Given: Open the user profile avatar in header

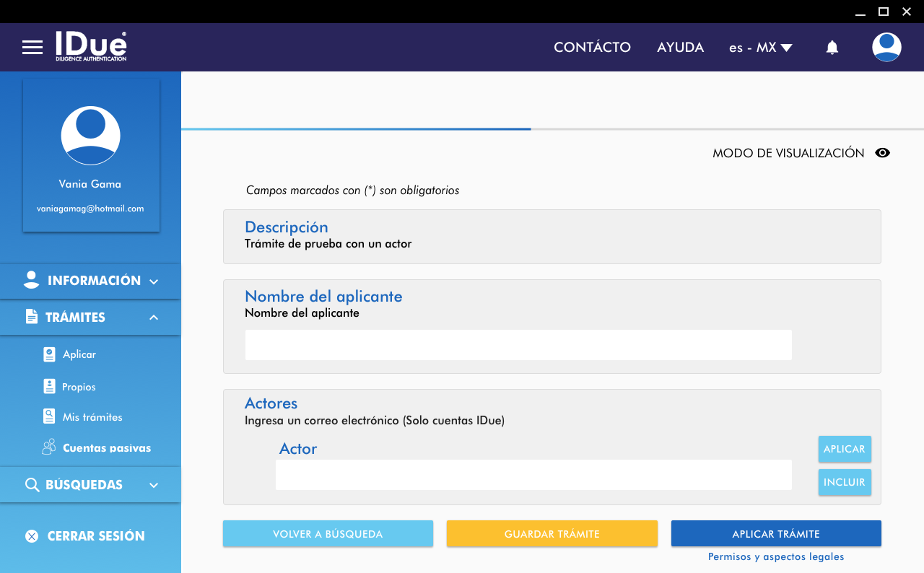Looking at the screenshot, I should 886,48.
